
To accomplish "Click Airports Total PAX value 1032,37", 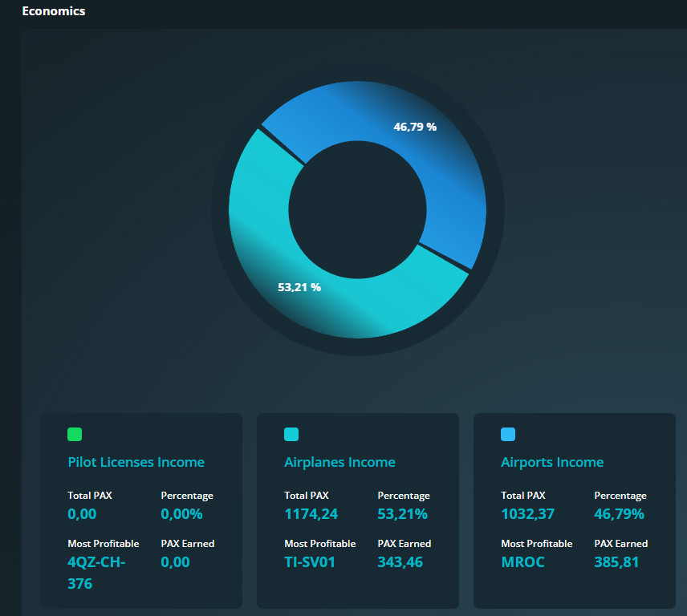I will (x=527, y=514).
